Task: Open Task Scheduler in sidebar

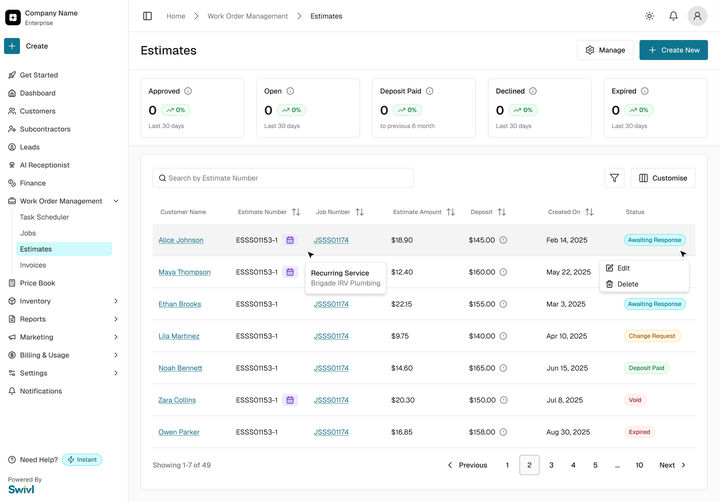Action: 44,217
